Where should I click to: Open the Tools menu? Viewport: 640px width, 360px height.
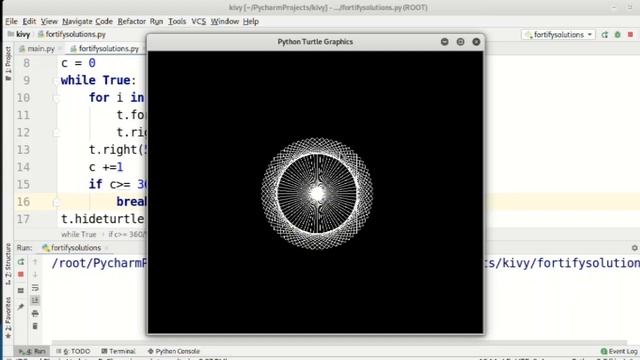177,21
